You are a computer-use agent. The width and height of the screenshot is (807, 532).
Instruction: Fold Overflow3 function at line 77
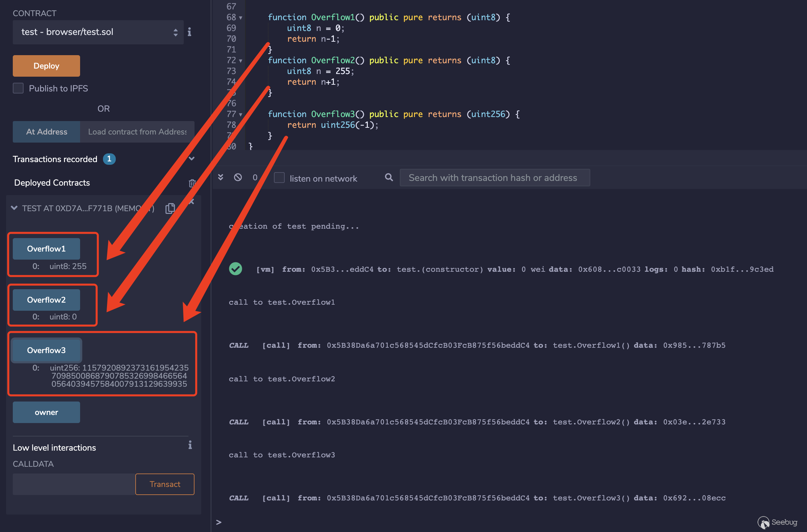click(x=241, y=115)
